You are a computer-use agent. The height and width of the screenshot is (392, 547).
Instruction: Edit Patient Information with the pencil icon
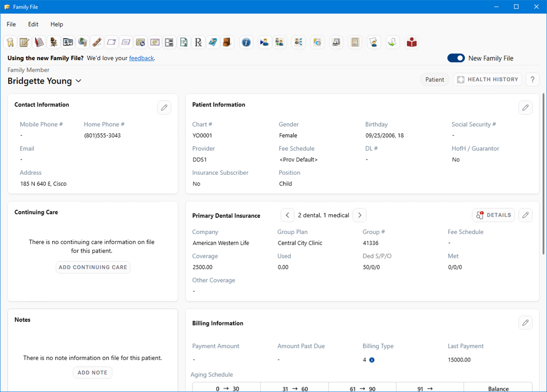(525, 107)
